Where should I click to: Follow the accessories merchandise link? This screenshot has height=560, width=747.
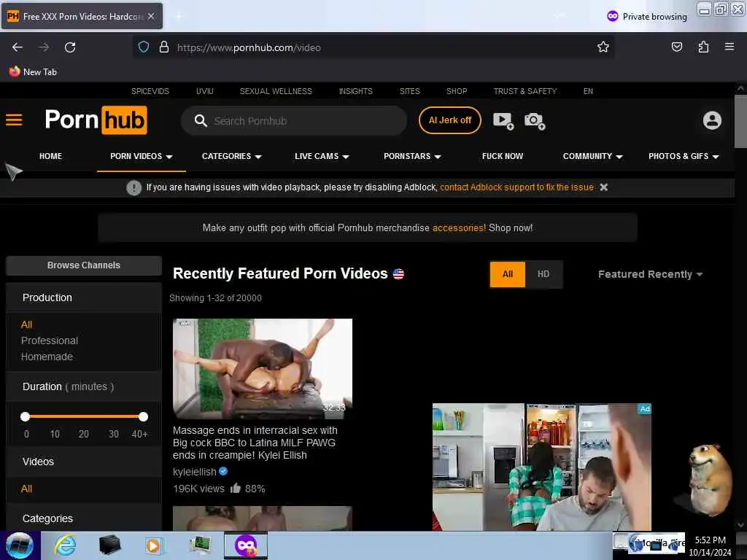[x=459, y=227]
